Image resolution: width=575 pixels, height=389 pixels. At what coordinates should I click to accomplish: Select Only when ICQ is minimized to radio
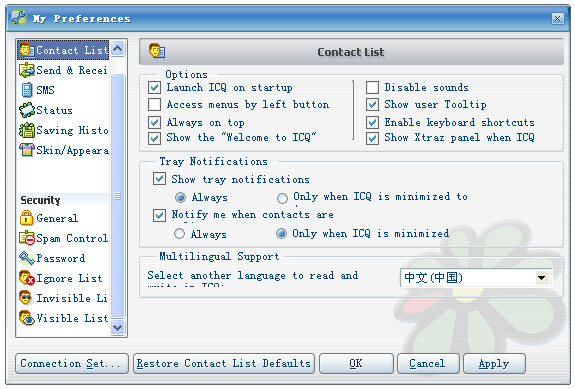click(282, 198)
